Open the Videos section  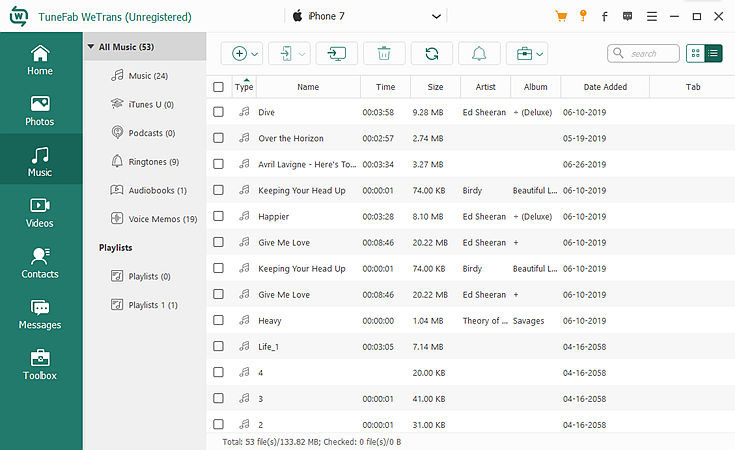40,212
